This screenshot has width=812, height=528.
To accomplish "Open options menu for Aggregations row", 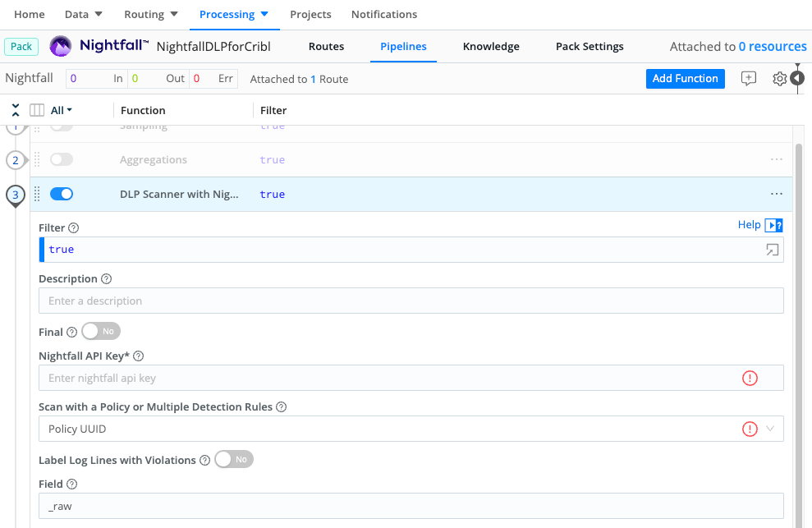I will coord(776,159).
